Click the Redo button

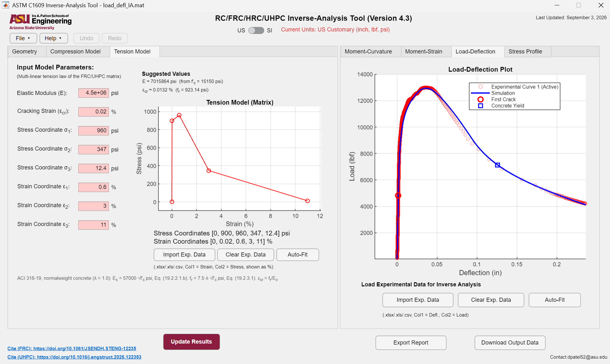(115, 38)
